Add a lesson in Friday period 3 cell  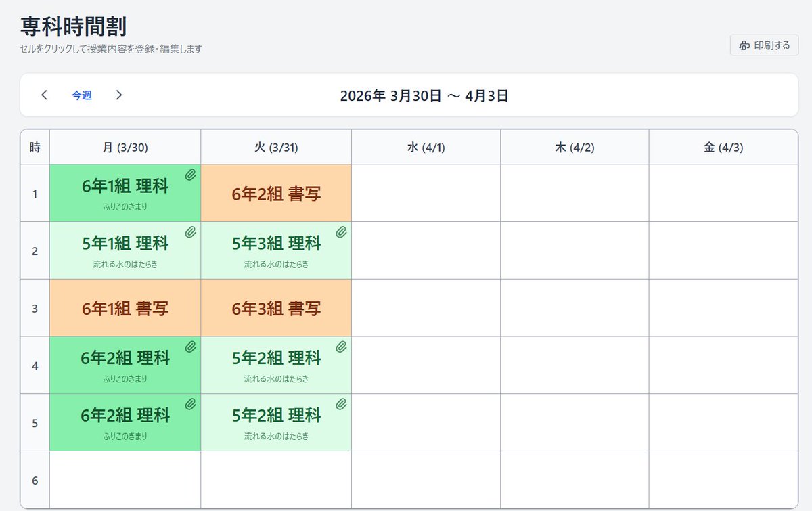723,308
